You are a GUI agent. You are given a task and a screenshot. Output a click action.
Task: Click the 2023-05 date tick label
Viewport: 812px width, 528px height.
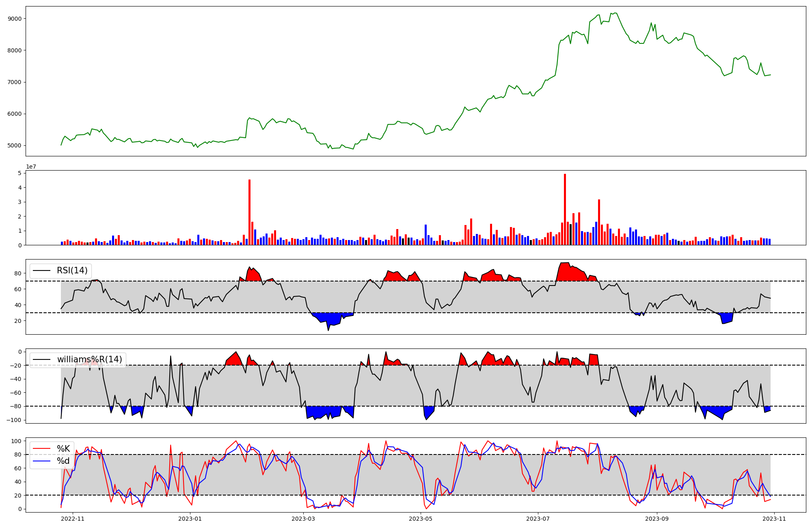coord(421,519)
